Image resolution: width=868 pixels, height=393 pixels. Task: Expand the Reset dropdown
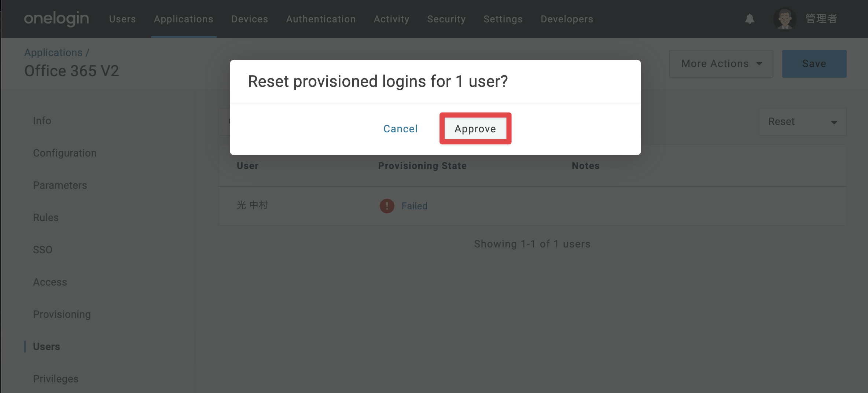point(802,122)
